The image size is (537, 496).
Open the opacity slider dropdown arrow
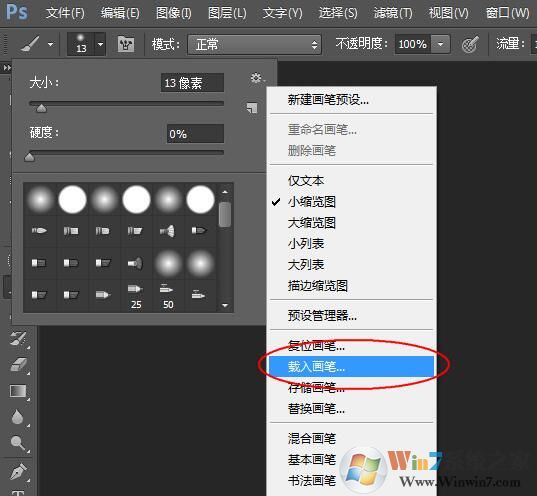(440, 44)
